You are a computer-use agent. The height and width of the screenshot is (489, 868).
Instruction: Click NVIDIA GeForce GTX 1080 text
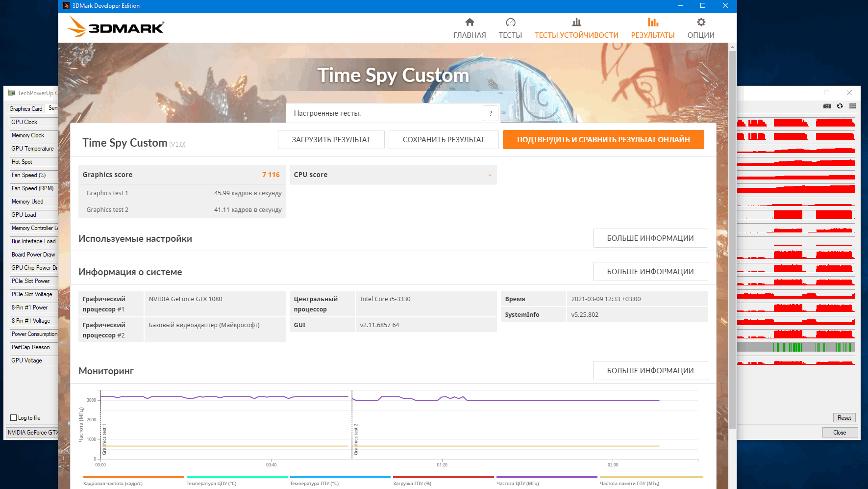(x=185, y=299)
